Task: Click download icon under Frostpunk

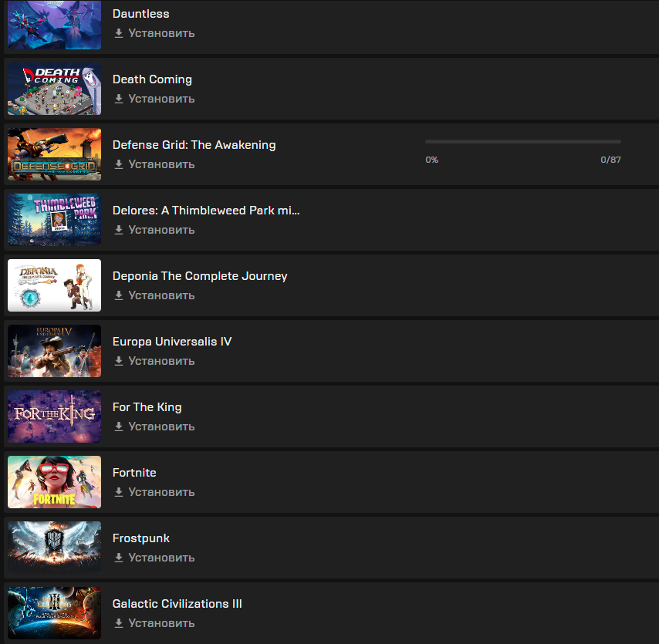Action: click(x=119, y=558)
